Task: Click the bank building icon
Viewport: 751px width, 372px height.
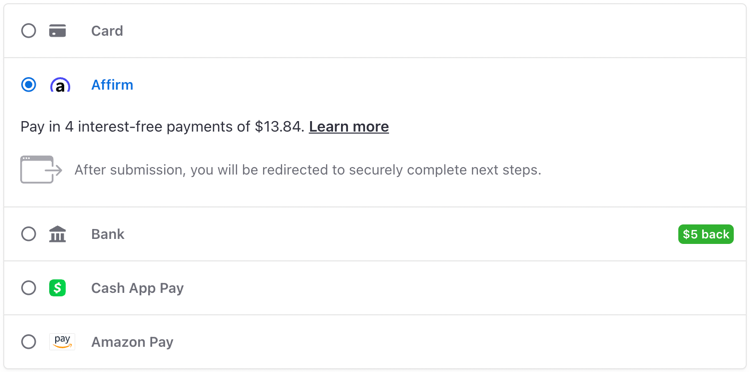Action: point(57,234)
